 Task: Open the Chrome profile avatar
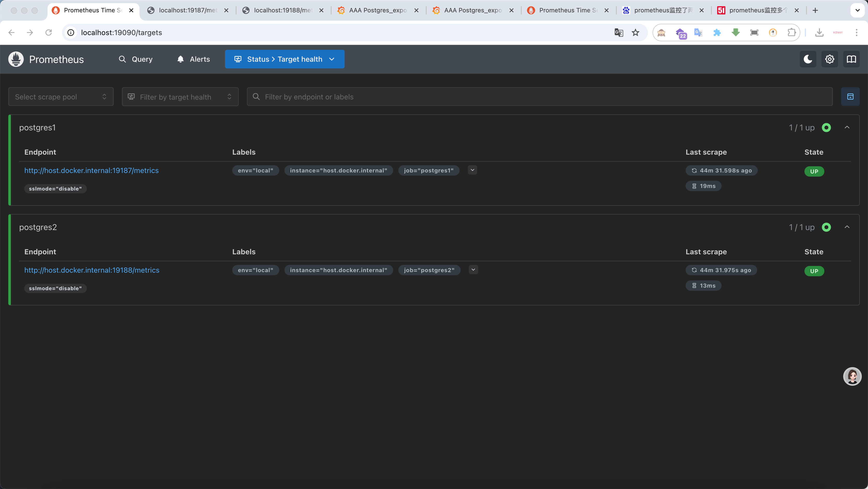(x=838, y=32)
